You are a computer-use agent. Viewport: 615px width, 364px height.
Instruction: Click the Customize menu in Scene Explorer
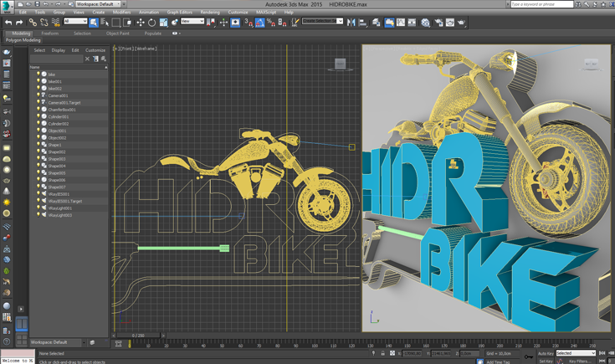pyautogui.click(x=95, y=50)
